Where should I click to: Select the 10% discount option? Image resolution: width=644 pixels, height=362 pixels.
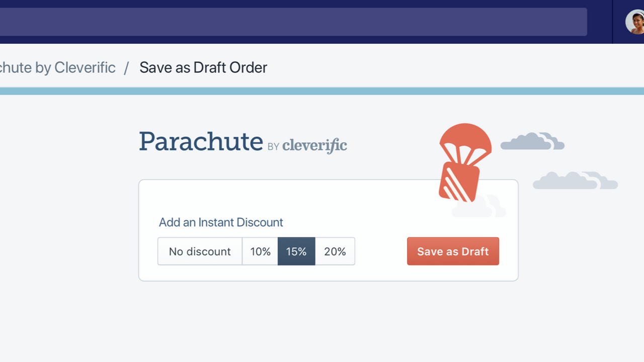[260, 251]
